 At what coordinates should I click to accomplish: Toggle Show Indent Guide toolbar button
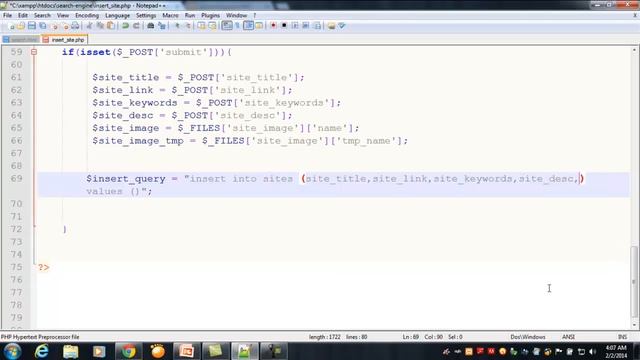point(248,26)
